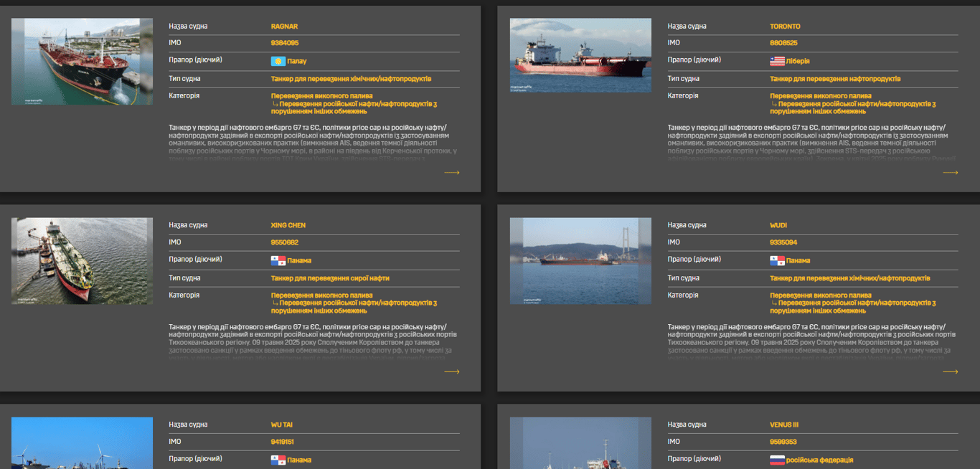980x469 pixels.
Task: Click the vessel name TORONTO
Action: click(785, 27)
